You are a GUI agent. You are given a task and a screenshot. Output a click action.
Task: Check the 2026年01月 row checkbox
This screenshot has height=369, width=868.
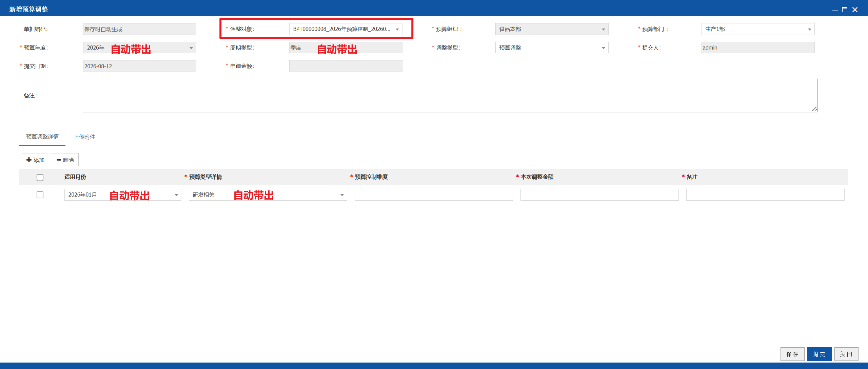coord(40,195)
